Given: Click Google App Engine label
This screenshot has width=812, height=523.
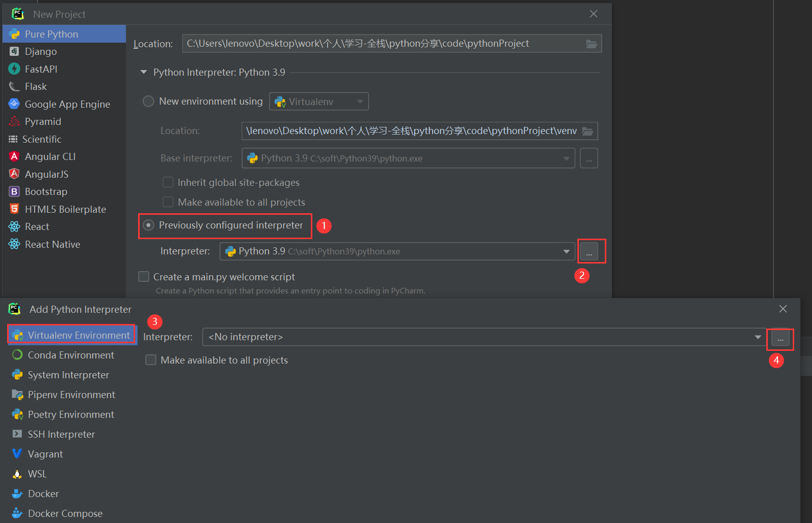Looking at the screenshot, I should (68, 104).
